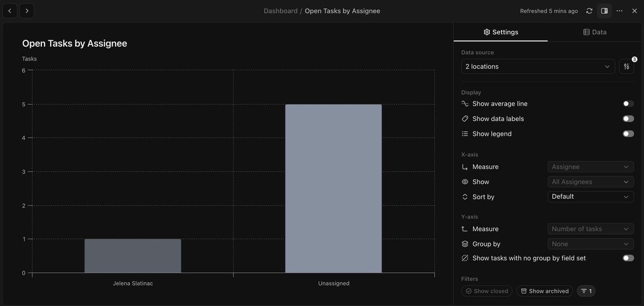Click the Sort by up-down arrows icon

tap(465, 197)
